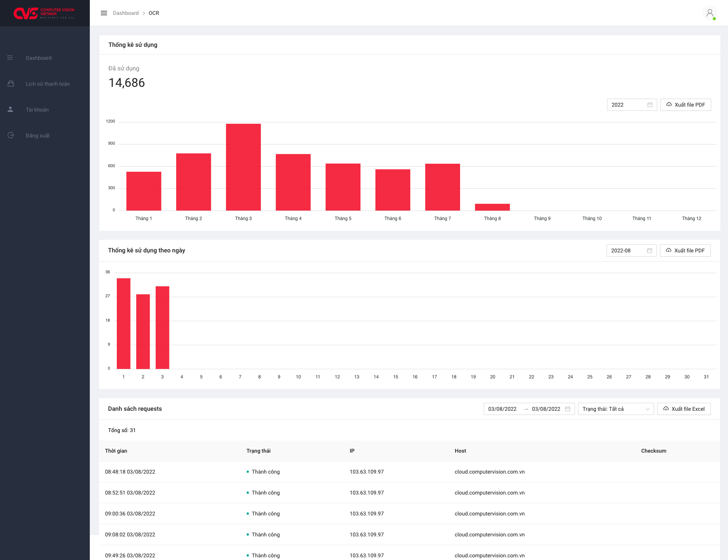
Task: Select row with time 08:48:18 03/08/2022
Action: [409, 472]
